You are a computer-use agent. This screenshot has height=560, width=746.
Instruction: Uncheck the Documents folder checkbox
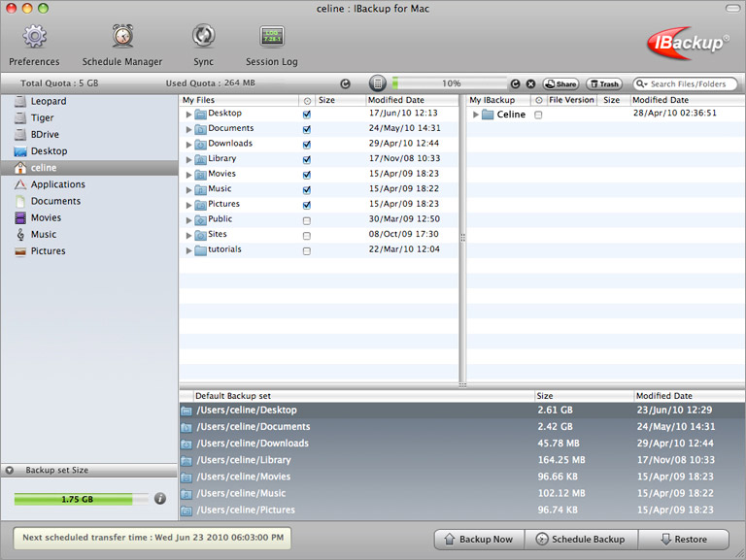(307, 129)
